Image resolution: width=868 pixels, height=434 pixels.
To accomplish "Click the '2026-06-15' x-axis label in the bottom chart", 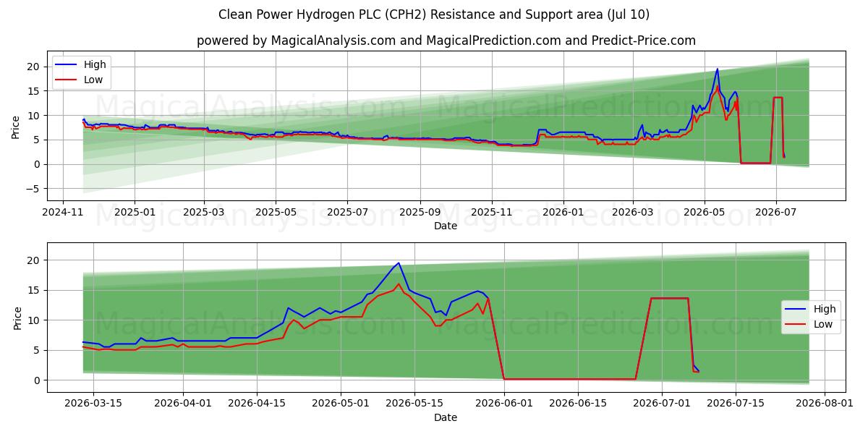I will point(578,404).
